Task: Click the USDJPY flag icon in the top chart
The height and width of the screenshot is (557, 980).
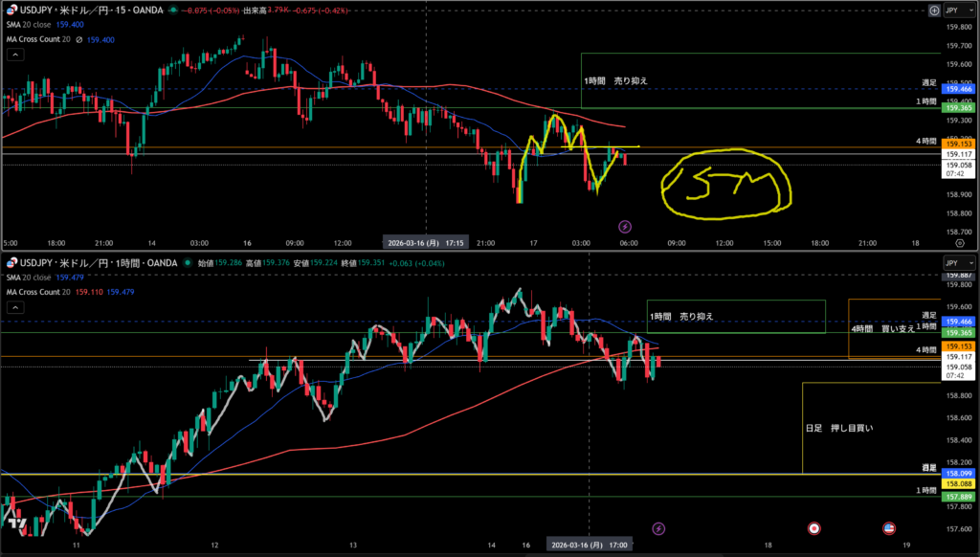Action: click(x=11, y=11)
